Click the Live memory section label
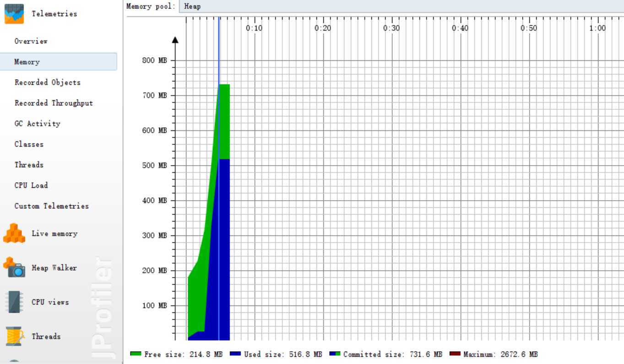The height and width of the screenshot is (364, 624). [54, 234]
